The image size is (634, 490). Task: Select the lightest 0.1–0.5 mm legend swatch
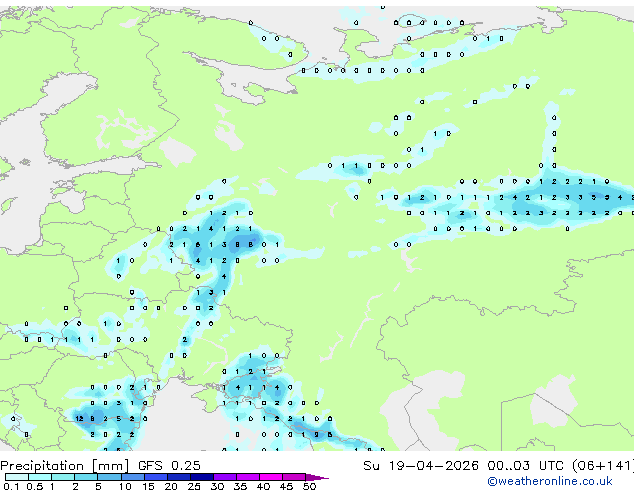17,477
